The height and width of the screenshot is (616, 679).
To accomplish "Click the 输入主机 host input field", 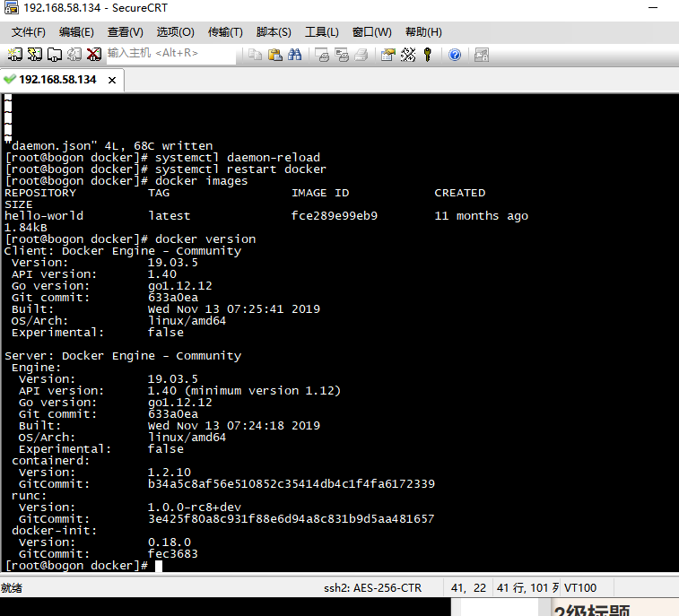I will (171, 54).
